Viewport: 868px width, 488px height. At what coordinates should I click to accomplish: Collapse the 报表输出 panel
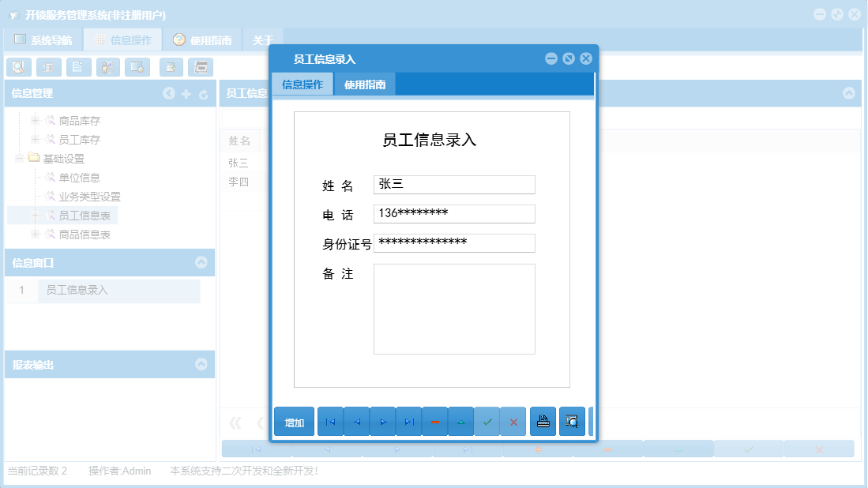[203, 364]
